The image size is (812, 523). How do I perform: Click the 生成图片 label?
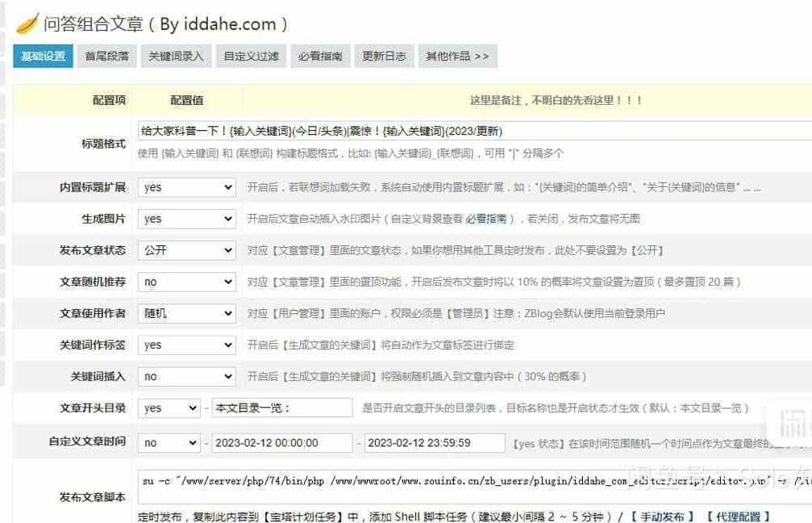(103, 219)
